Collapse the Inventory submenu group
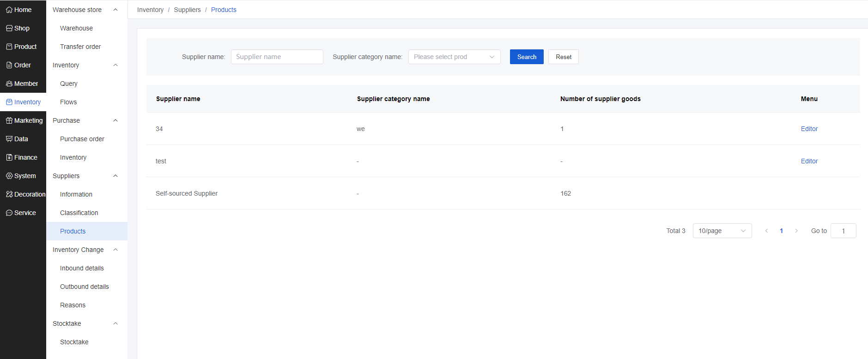The height and width of the screenshot is (359, 868). pyautogui.click(x=115, y=65)
